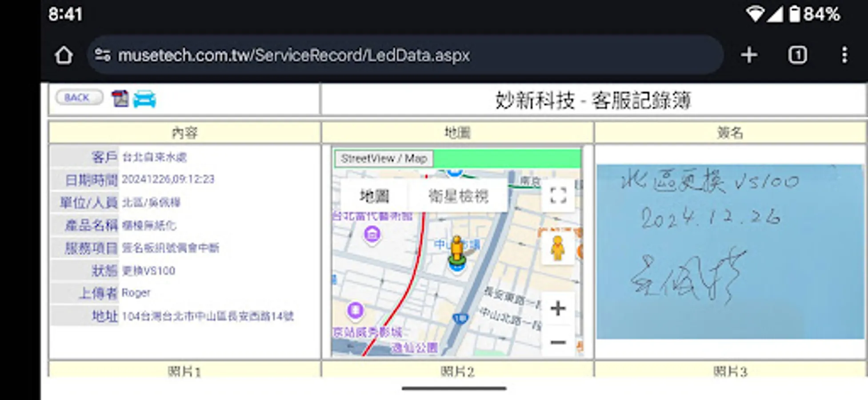Image resolution: width=868 pixels, height=400 pixels.
Task: Open the browser tab switcher
Action: click(798, 55)
